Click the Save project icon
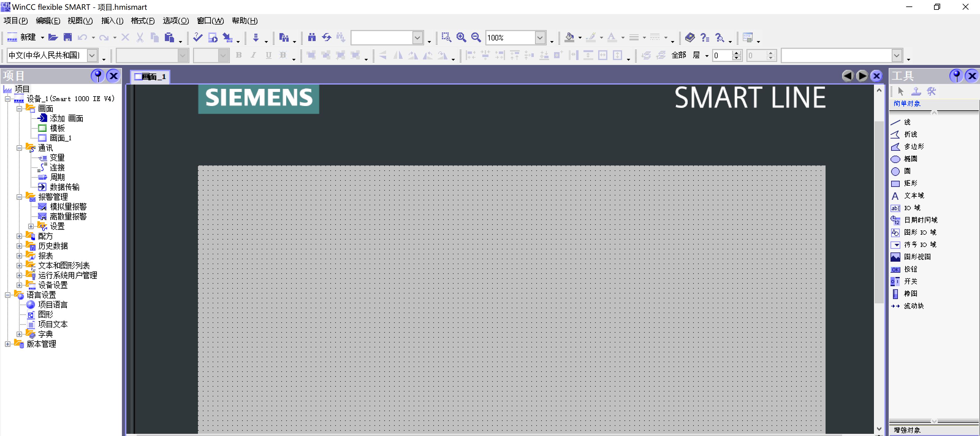Image resolution: width=980 pixels, height=436 pixels. pyautogui.click(x=68, y=37)
